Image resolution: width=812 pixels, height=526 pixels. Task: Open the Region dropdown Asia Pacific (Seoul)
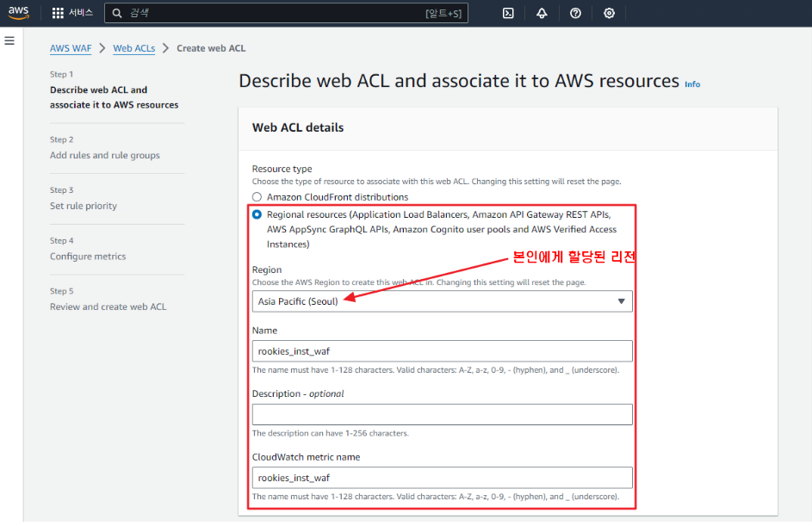pyautogui.click(x=442, y=301)
